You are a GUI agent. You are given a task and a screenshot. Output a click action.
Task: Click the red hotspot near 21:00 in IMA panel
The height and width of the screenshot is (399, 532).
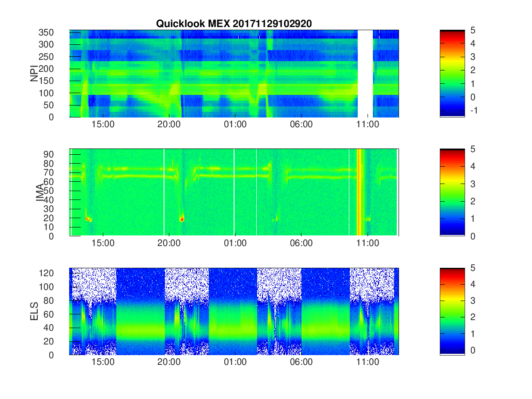(182, 219)
